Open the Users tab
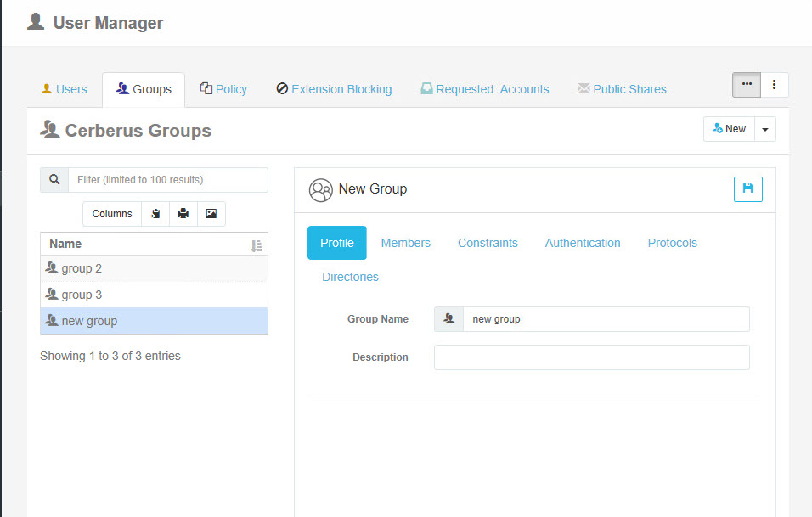Viewport: 812px width, 517px height. pos(65,89)
